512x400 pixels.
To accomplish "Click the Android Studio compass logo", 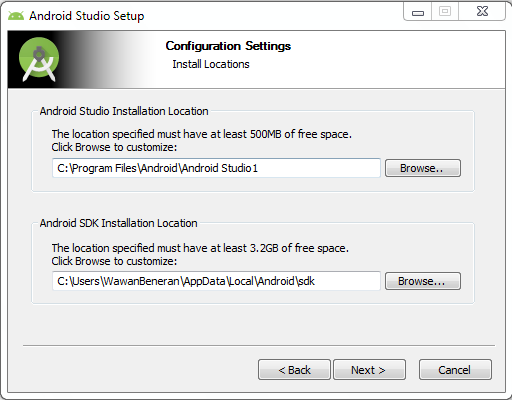I will pos(39,60).
